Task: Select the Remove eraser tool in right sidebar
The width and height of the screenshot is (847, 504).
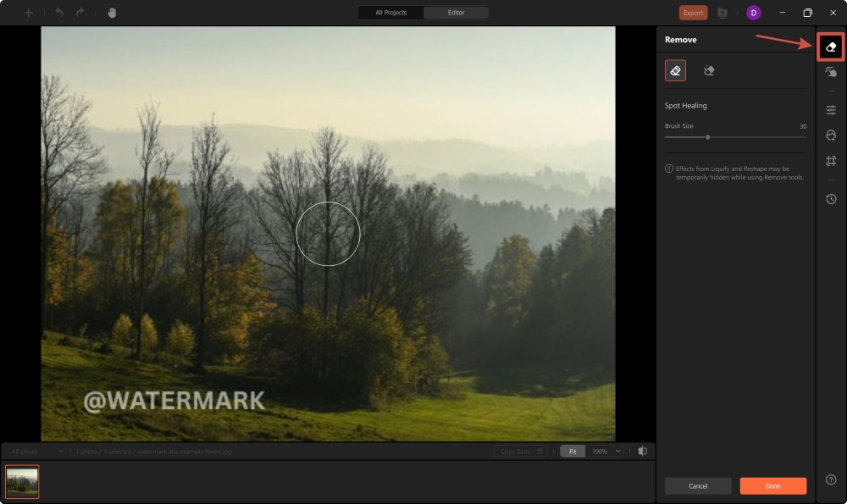Action: (831, 47)
